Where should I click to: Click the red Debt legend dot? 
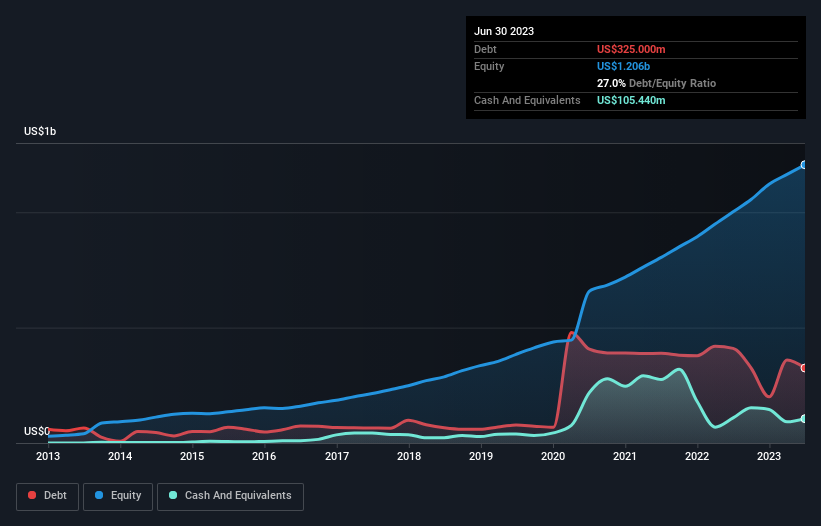[32, 495]
